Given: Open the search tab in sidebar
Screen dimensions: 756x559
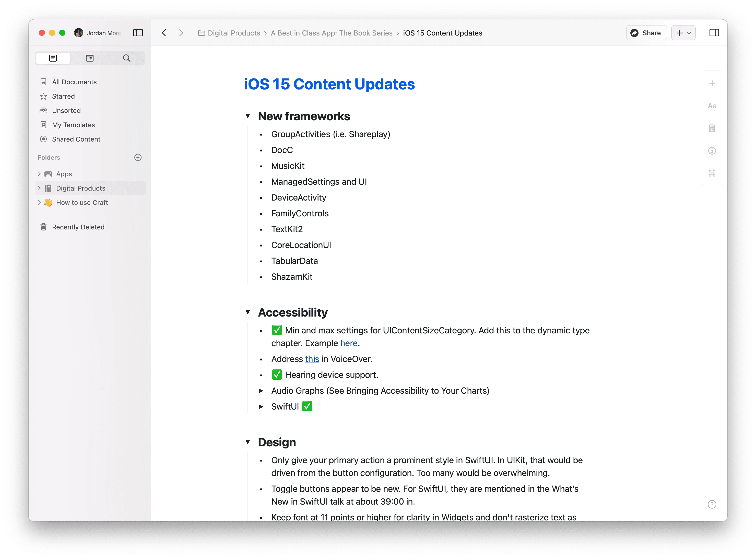Looking at the screenshot, I should click(126, 58).
